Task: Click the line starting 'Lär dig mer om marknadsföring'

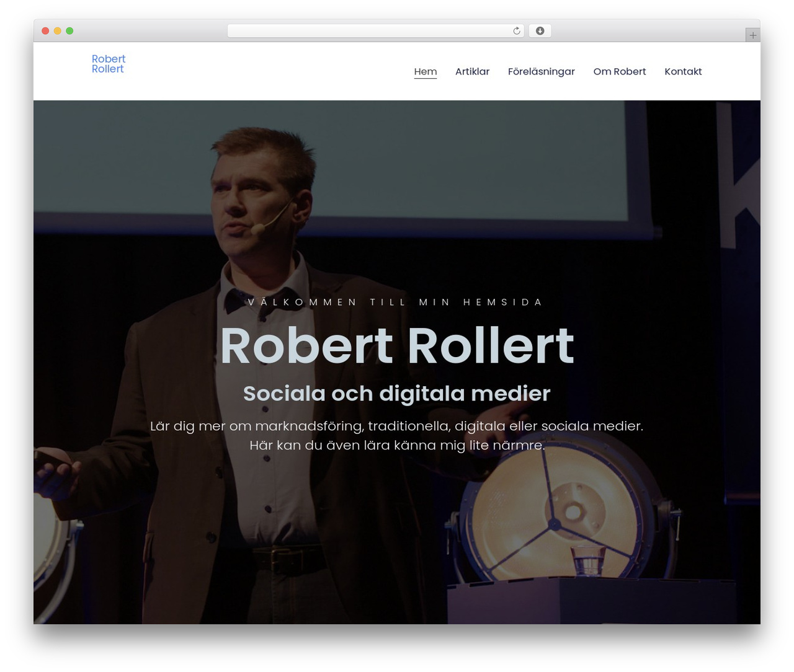Action: coord(397,426)
